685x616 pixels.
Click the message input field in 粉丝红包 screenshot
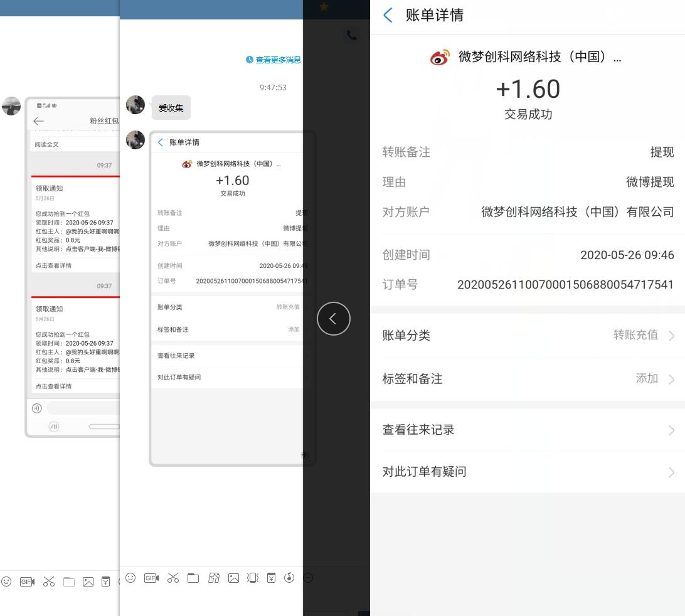tap(83, 408)
